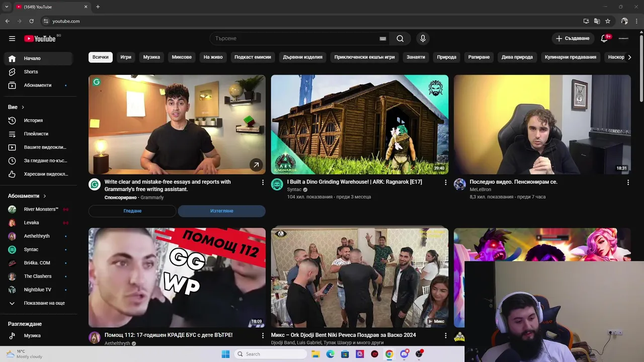Open Плейлисти in sidebar
This screenshot has height=362, width=644.
click(x=38, y=134)
